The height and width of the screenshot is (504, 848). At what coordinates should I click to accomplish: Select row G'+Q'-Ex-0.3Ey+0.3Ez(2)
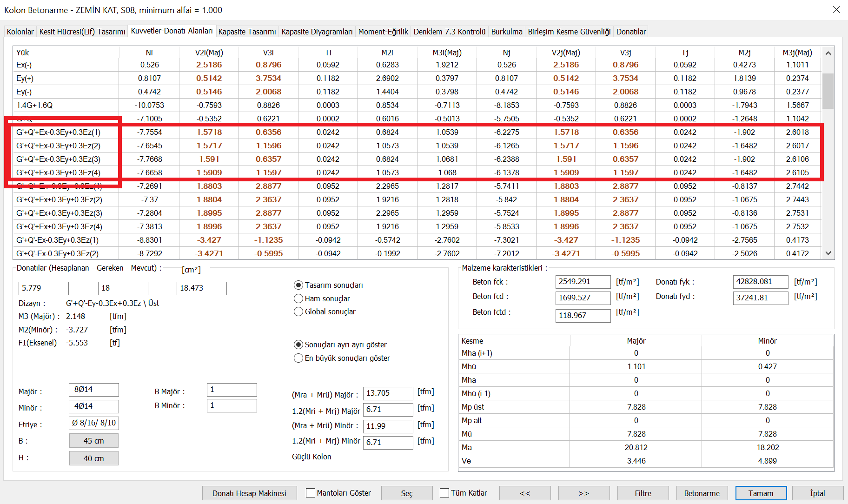pos(417,253)
